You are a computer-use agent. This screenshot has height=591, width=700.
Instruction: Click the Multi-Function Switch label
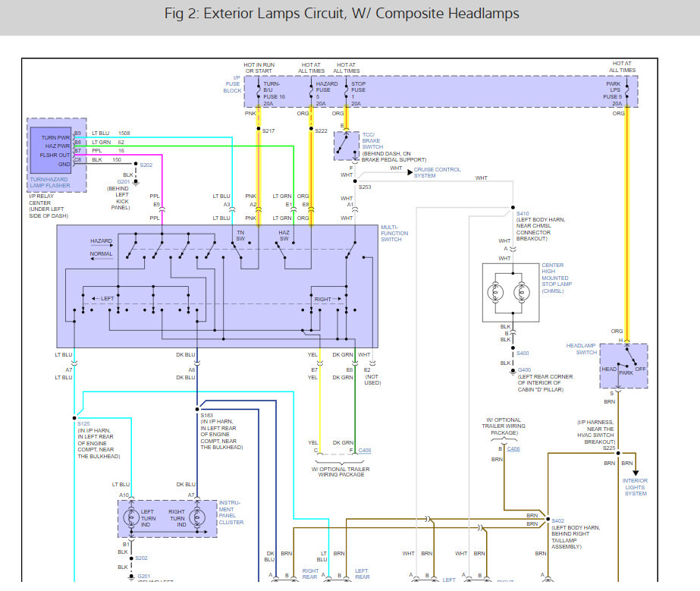pyautogui.click(x=394, y=233)
